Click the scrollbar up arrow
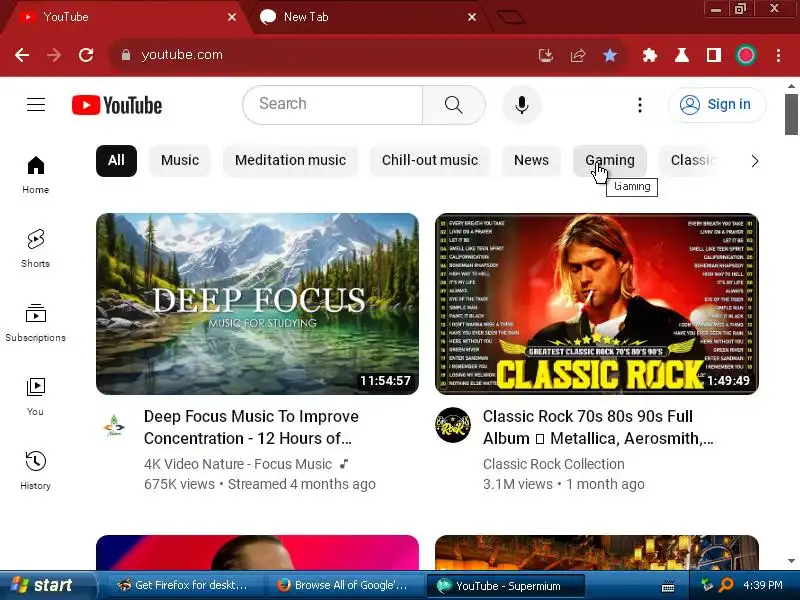Image resolution: width=800 pixels, height=600 pixels. point(791,86)
